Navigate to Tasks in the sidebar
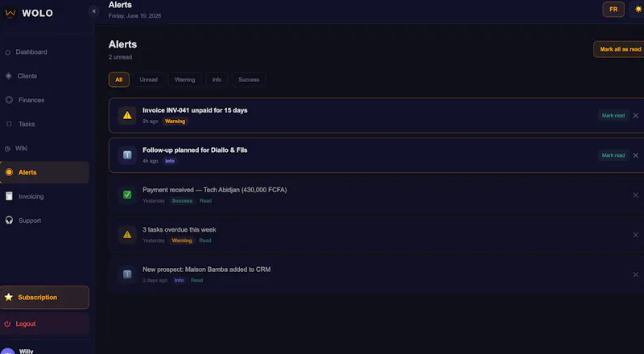644x354 pixels. tap(44, 124)
